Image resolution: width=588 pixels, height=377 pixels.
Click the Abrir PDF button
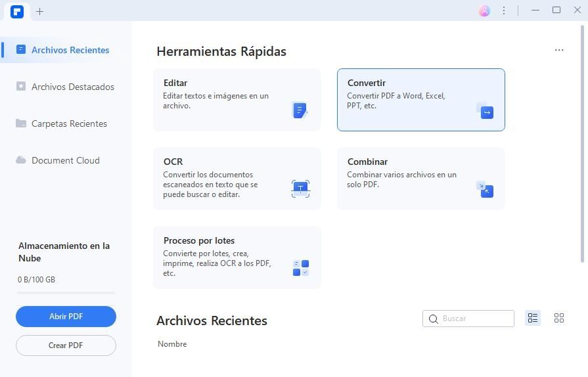tap(66, 317)
